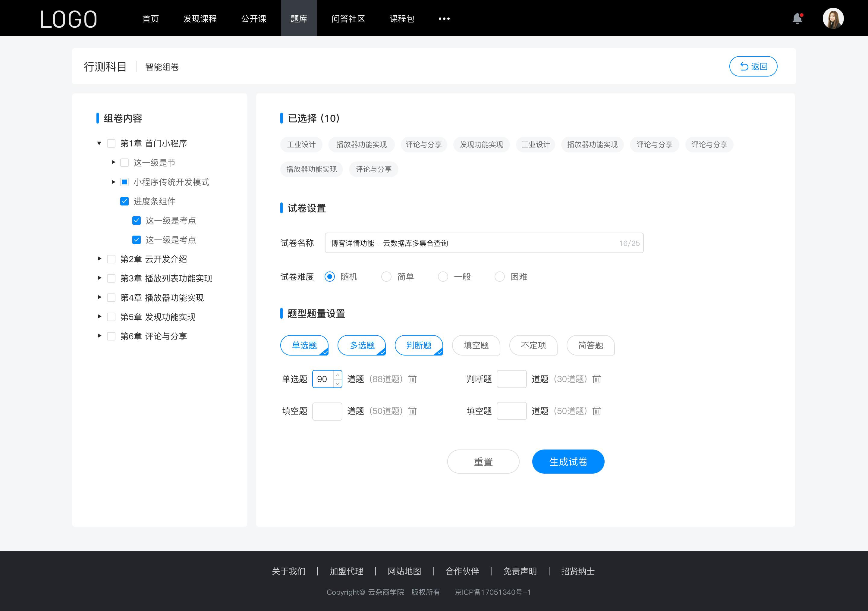Viewport: 868px width, 611px height.
Task: Expand 小程序传统开发模式 section
Action: (112, 182)
